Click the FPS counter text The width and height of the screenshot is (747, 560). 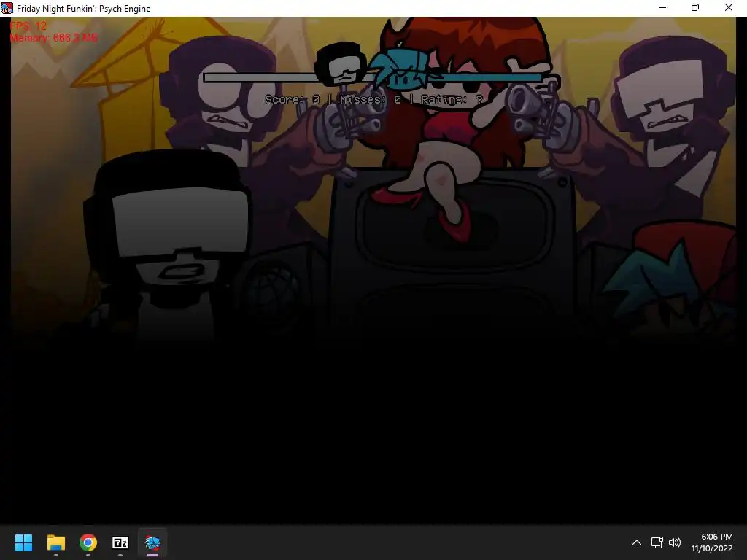click(x=28, y=26)
